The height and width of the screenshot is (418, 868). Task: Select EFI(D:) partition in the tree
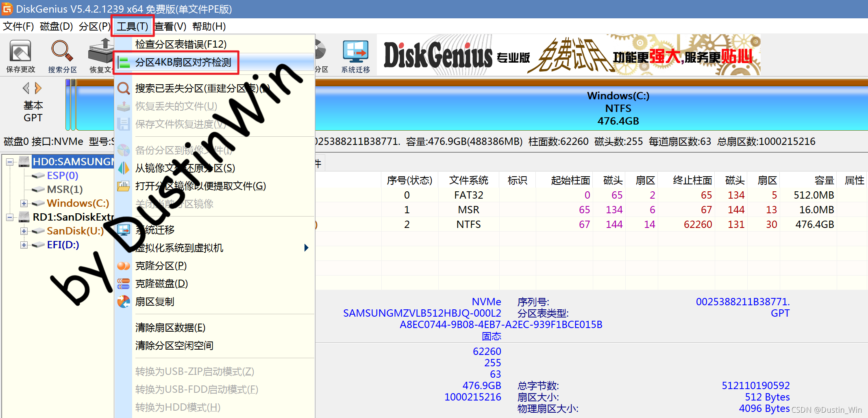[63, 245]
